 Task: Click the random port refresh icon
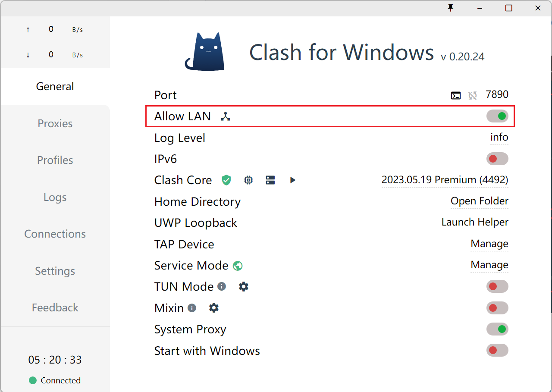coord(473,95)
